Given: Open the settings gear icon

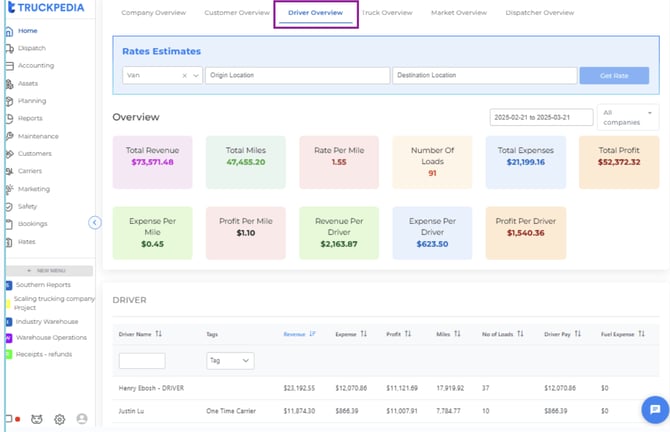Looking at the screenshot, I should (x=59, y=419).
